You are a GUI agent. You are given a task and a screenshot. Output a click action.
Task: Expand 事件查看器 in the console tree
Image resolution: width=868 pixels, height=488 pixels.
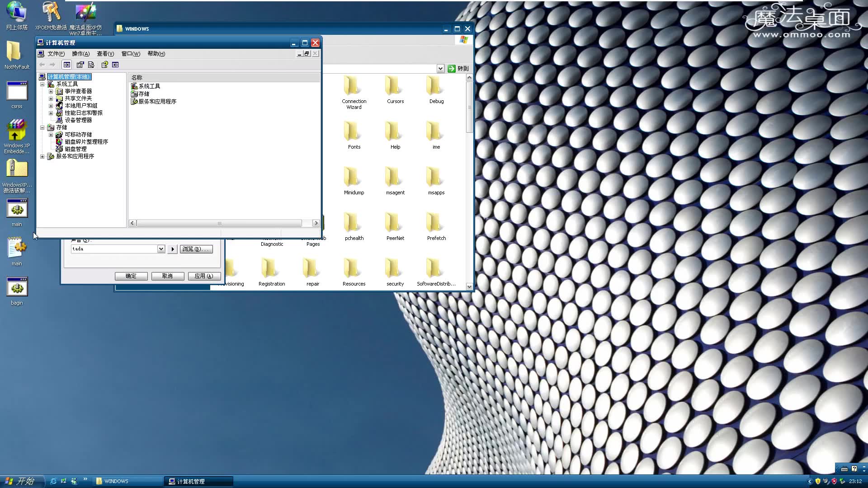[51, 91]
